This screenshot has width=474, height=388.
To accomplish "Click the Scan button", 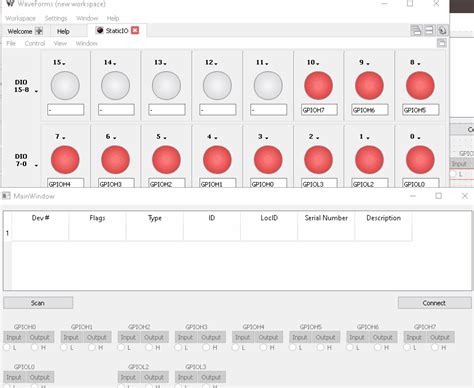I will (38, 303).
